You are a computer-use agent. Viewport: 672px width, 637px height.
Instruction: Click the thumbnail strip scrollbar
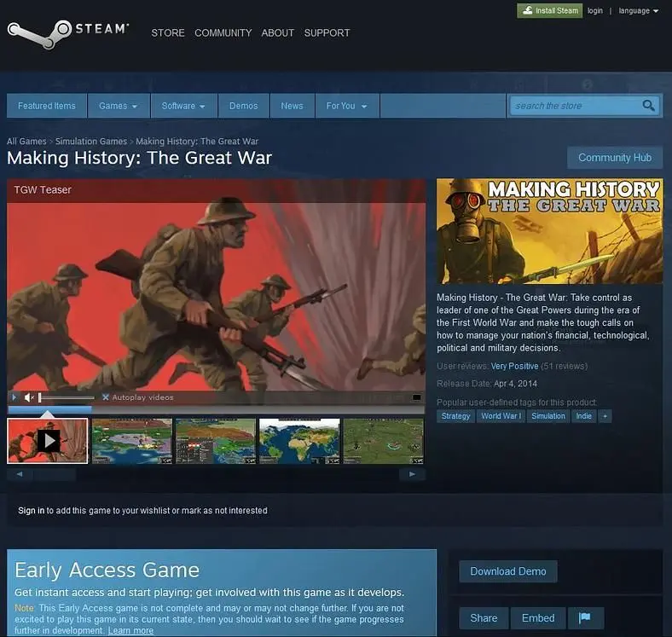(x=217, y=474)
